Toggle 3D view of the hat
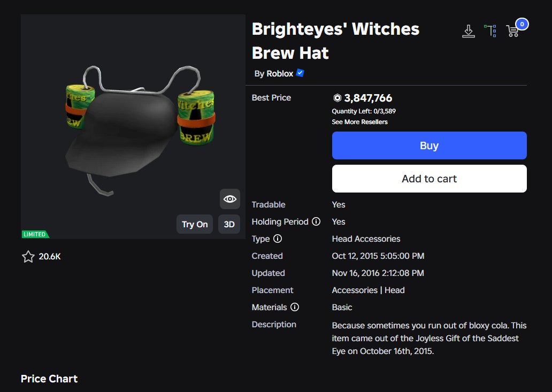Viewport: 552px width, 392px height. [x=229, y=224]
